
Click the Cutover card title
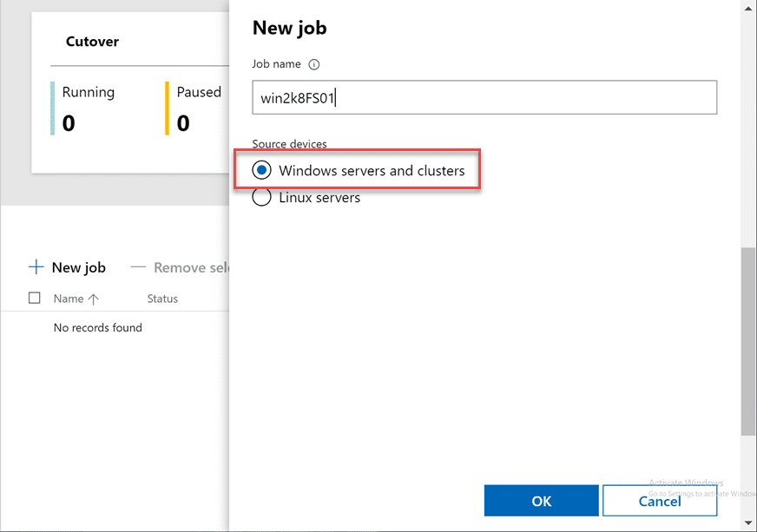[x=92, y=42]
